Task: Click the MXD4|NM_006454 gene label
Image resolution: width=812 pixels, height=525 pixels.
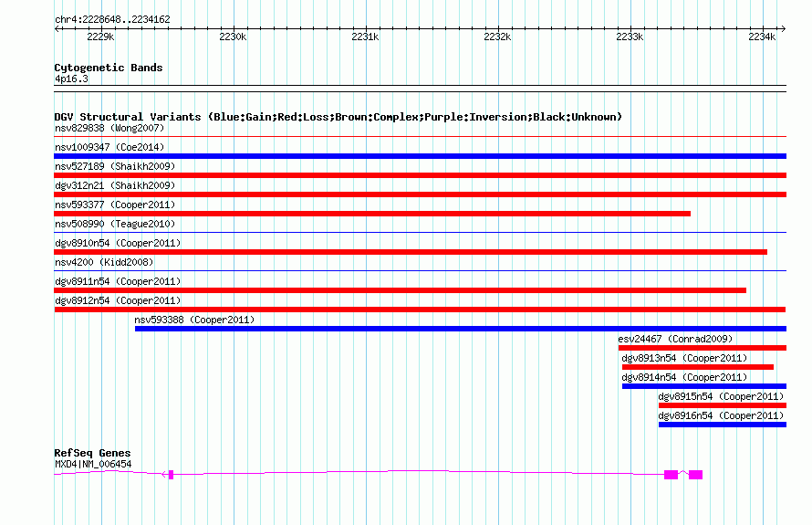Action: click(93, 464)
